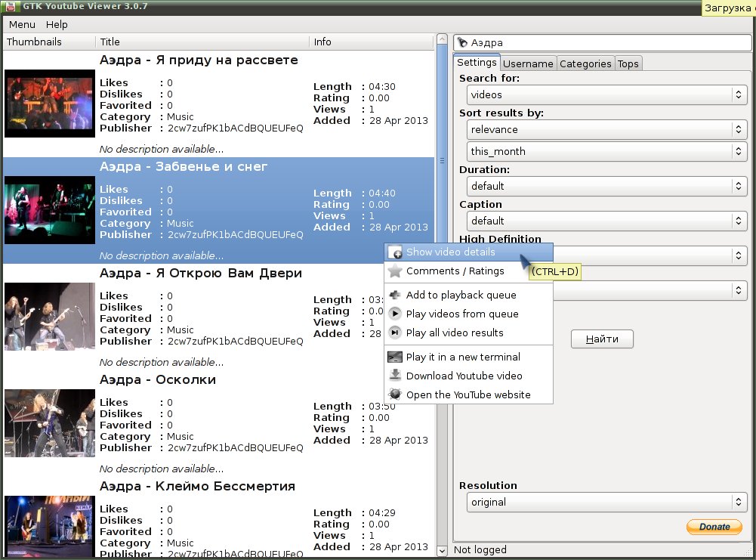Click the download icon for Download Youtube video
This screenshot has width=756, height=560.
(x=395, y=376)
